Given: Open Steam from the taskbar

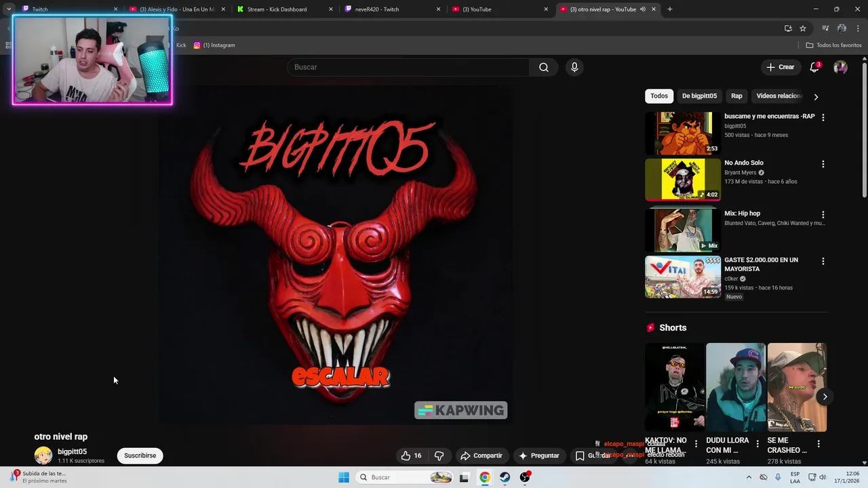Looking at the screenshot, I should (x=505, y=477).
